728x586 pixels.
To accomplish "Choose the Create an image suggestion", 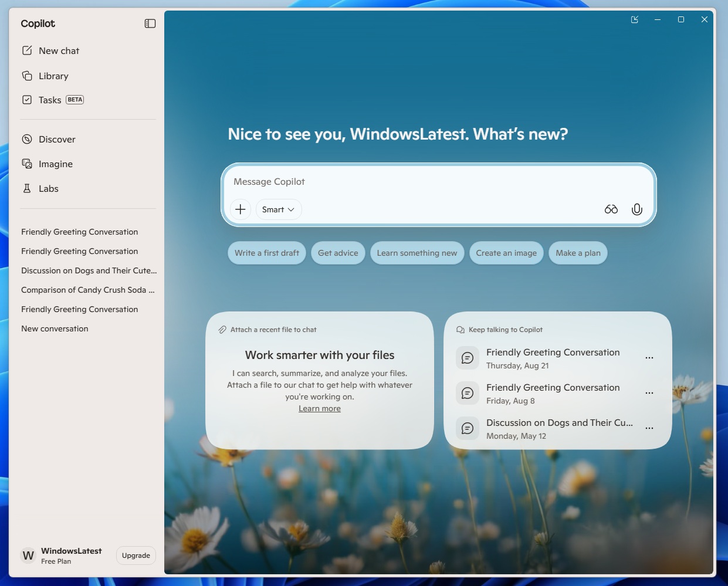I will [506, 253].
